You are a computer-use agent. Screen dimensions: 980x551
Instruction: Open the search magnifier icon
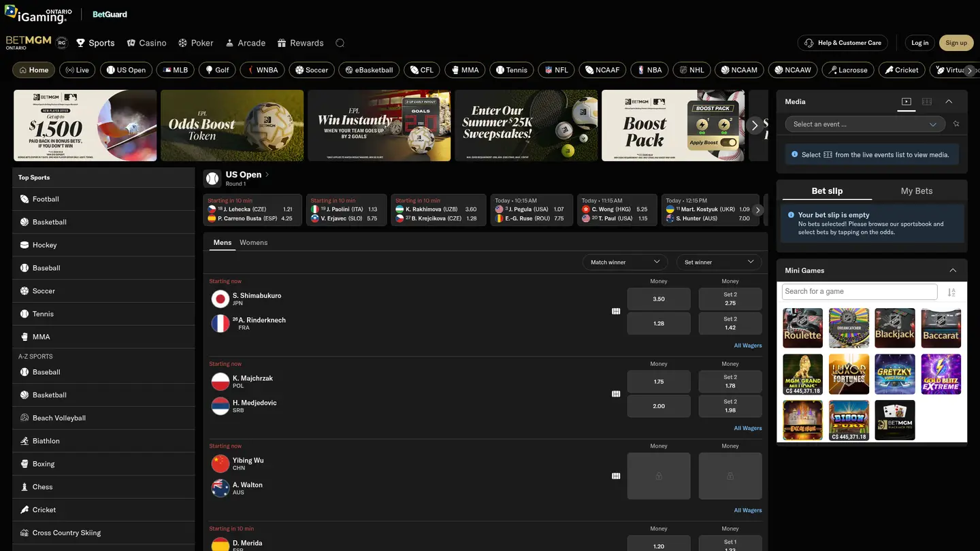pos(340,43)
